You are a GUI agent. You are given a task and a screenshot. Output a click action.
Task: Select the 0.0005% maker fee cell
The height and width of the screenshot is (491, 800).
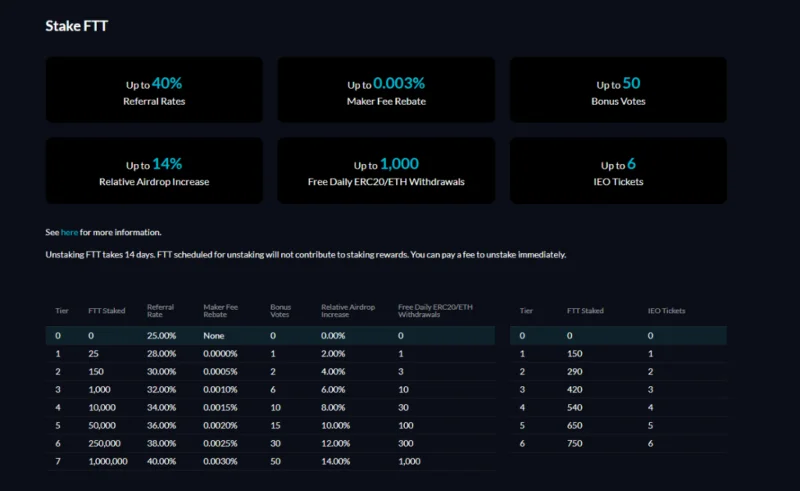(x=220, y=372)
